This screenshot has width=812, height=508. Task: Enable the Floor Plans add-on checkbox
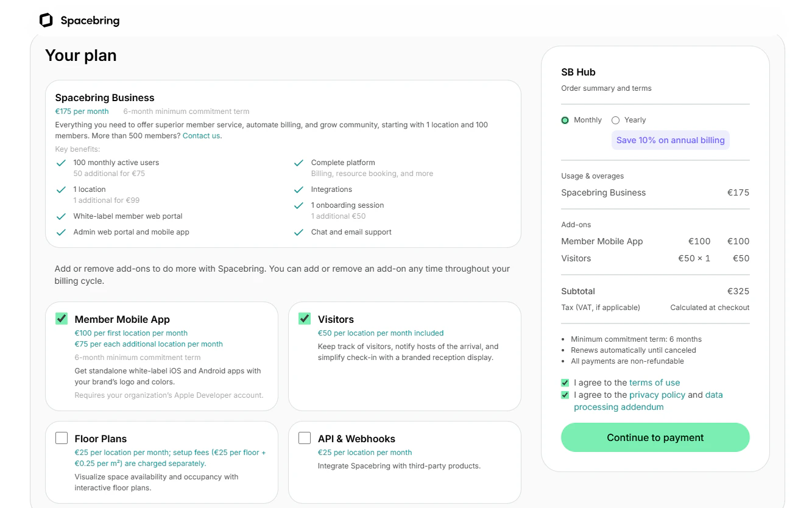click(62, 438)
